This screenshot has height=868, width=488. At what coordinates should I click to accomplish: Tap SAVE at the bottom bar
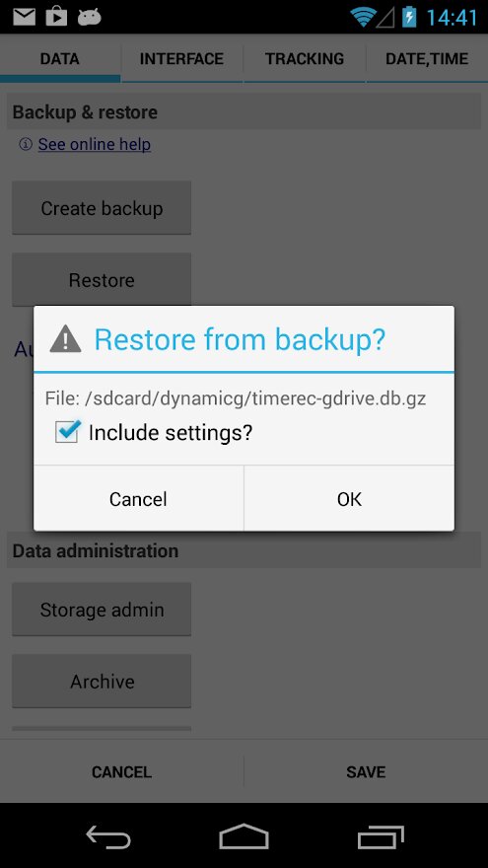pos(366,771)
